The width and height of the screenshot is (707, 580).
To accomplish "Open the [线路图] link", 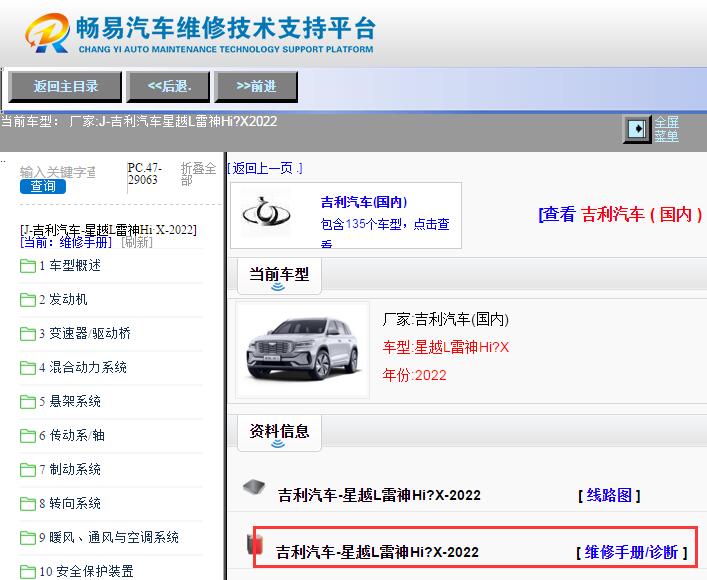I will coord(609,495).
